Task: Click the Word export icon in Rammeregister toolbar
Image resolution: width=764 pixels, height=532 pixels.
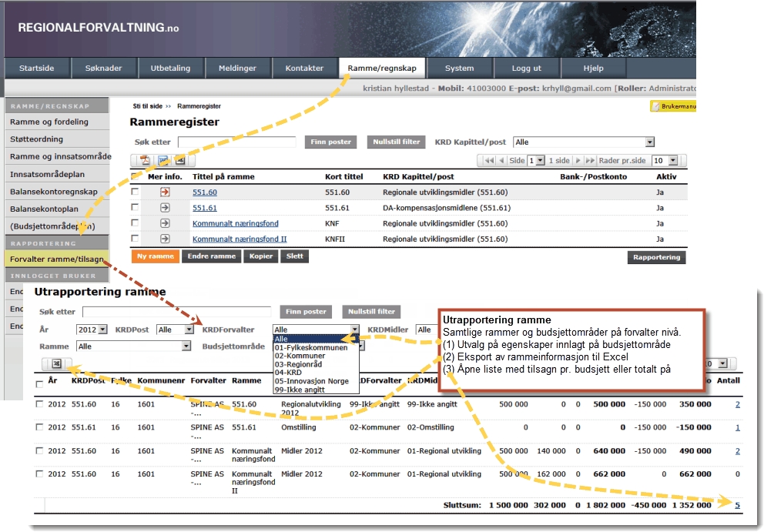Action: [x=162, y=160]
